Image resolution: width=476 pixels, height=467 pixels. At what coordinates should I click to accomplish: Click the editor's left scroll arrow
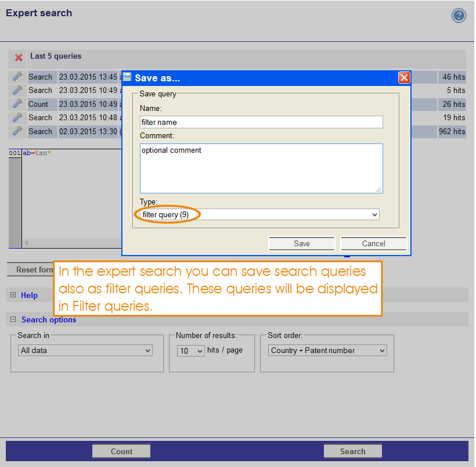(x=27, y=243)
